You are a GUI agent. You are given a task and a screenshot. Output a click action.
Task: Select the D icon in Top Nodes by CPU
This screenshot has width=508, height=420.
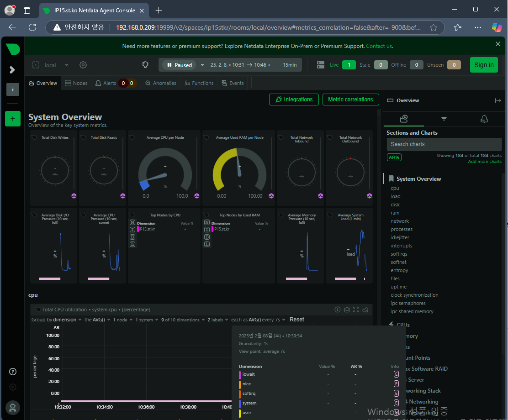point(132,237)
